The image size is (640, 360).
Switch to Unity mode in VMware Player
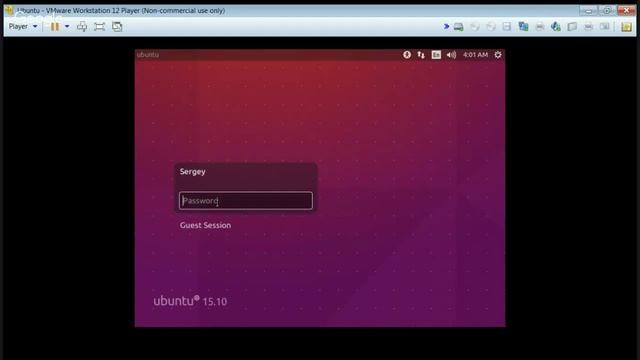[117, 27]
